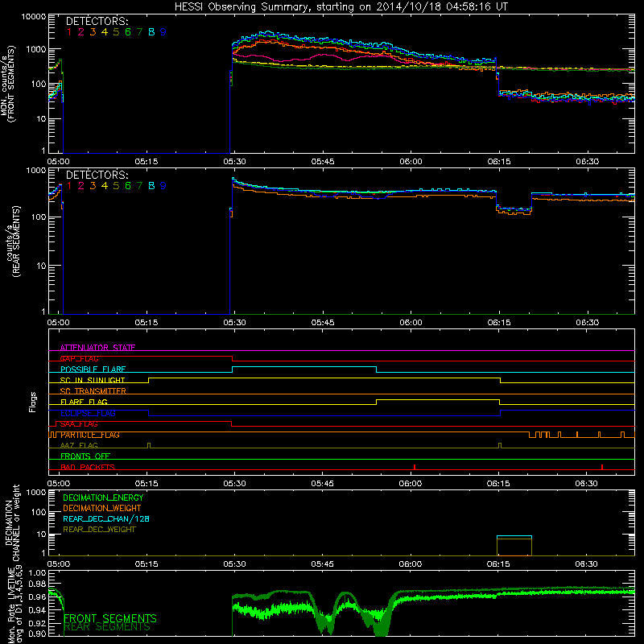Click detector 8 in front segments legend
This screenshot has width=644, height=644.
pyautogui.click(x=151, y=32)
